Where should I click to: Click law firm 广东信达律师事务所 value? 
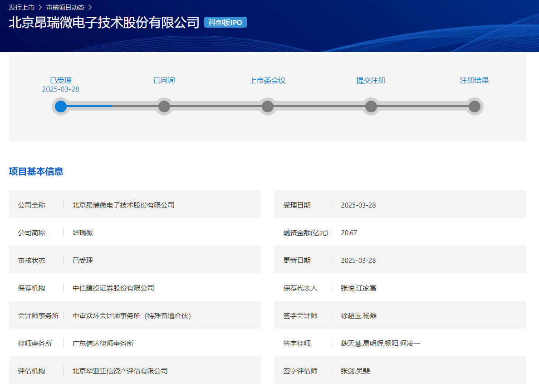[x=103, y=344]
